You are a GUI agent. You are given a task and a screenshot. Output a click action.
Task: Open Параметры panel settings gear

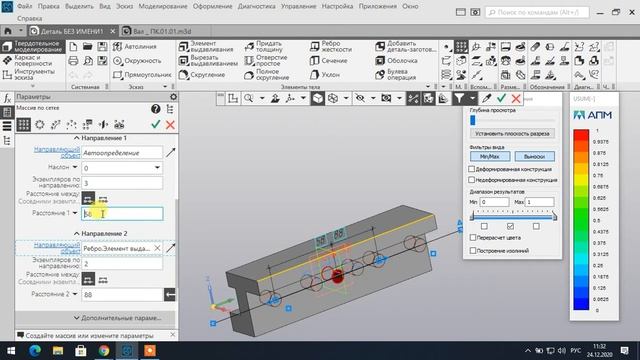pyautogui.click(x=173, y=97)
